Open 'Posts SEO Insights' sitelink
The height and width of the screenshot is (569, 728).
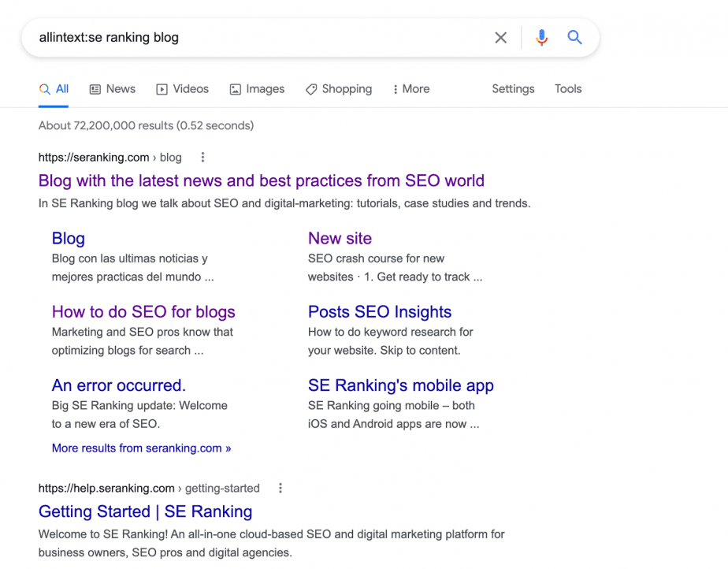click(380, 311)
